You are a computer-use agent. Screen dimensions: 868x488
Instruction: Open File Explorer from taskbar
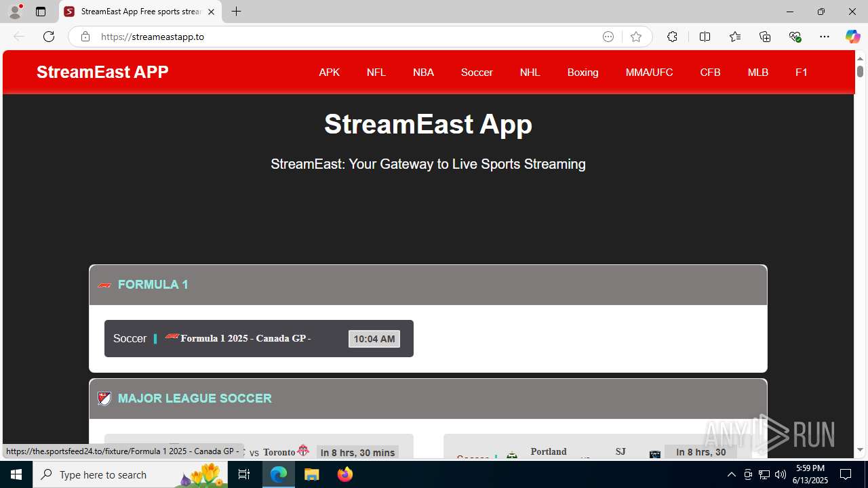311,474
